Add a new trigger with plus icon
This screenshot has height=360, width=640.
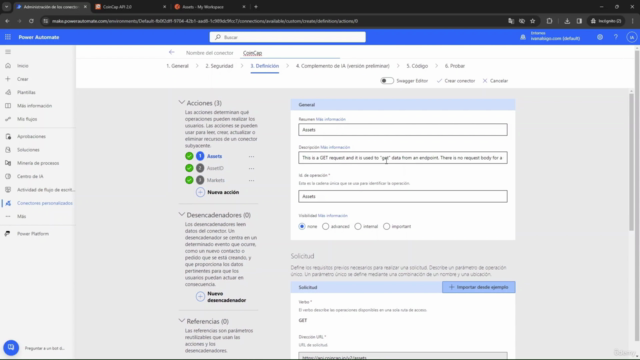[x=200, y=297]
